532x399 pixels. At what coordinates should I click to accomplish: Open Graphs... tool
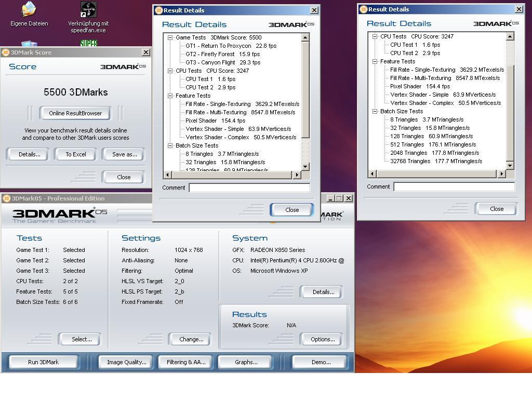point(246,362)
